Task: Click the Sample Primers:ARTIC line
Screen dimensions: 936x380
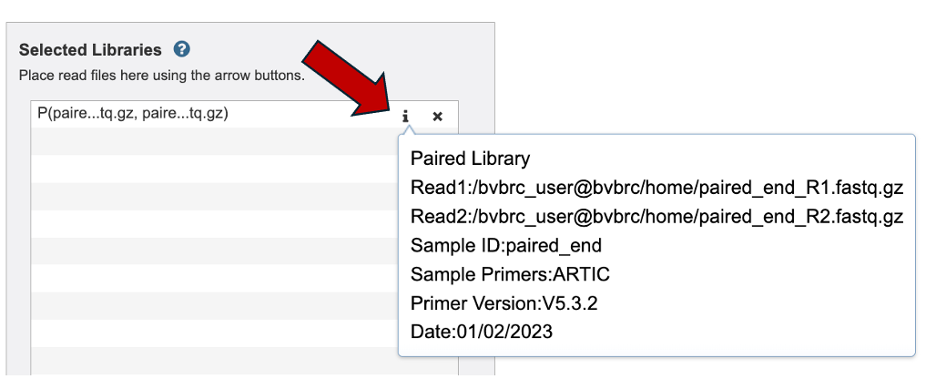Action: pos(510,274)
